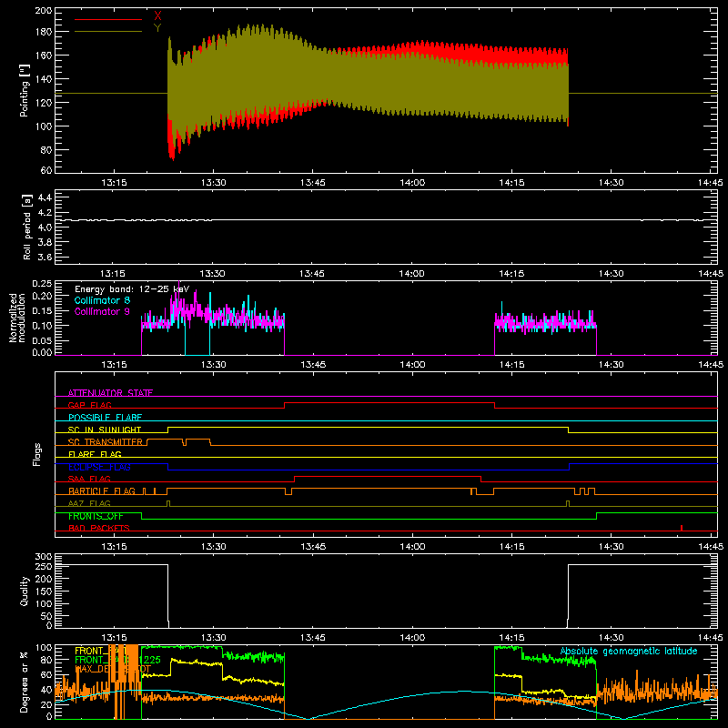The image size is (728, 728).
Task: Click the 'SC TRANSMITTER' flag label
Action: [x=105, y=442]
